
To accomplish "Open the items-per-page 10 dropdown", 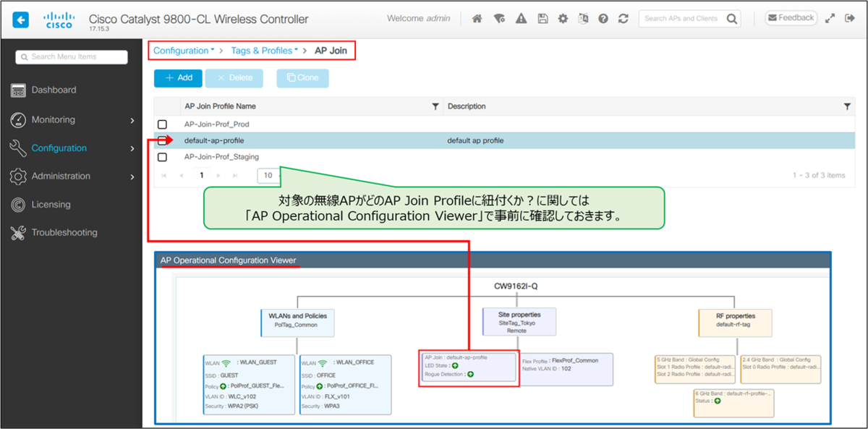I will coord(269,175).
